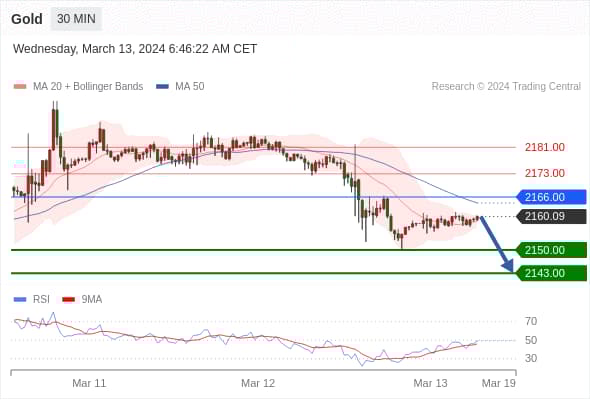The height and width of the screenshot is (400, 590).
Task: Click the 2173.00 resistance level label
Action: [x=544, y=173]
